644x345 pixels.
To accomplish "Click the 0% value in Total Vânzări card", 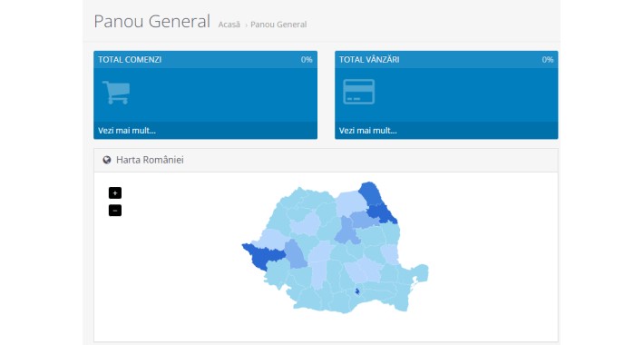I will 548,60.
